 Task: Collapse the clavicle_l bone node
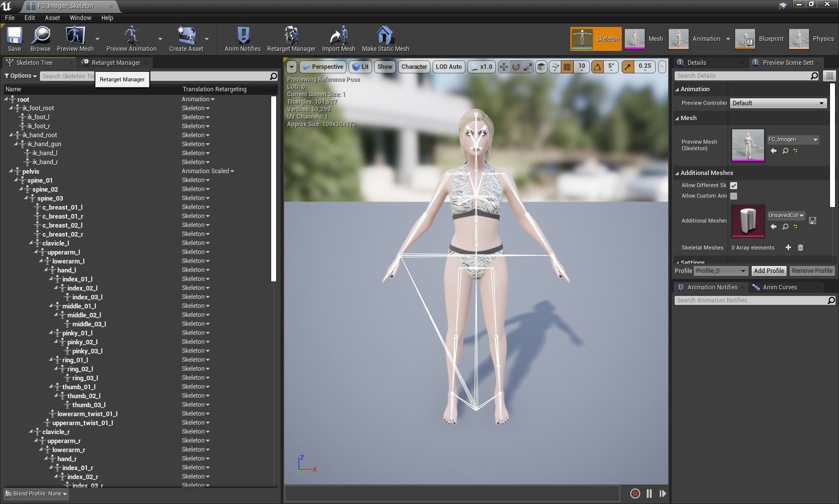31,243
